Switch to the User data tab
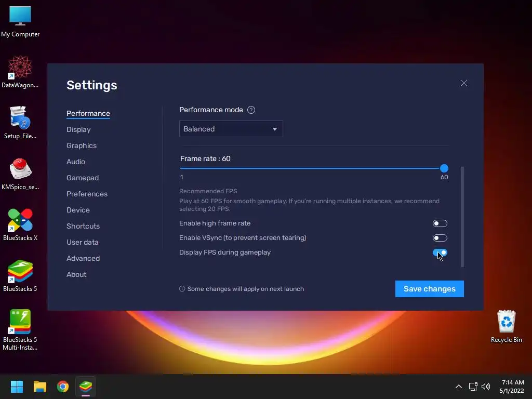Viewport: 532px width, 399px height. [x=83, y=242]
